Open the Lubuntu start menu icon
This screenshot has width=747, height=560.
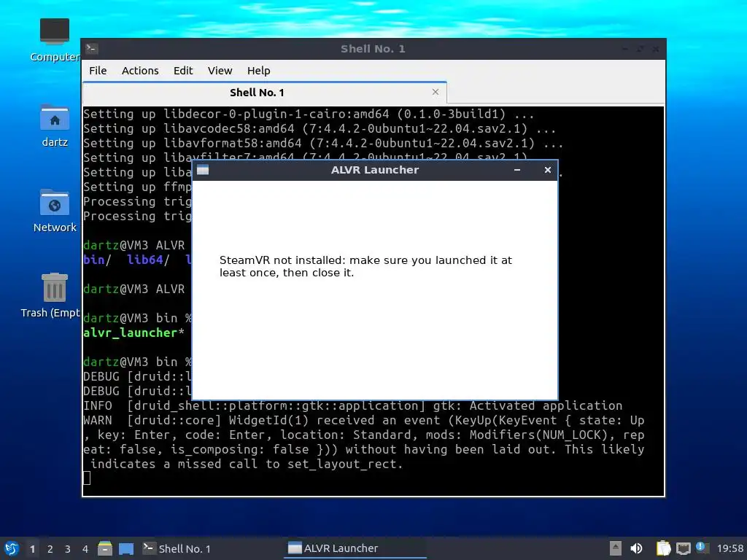[12, 548]
